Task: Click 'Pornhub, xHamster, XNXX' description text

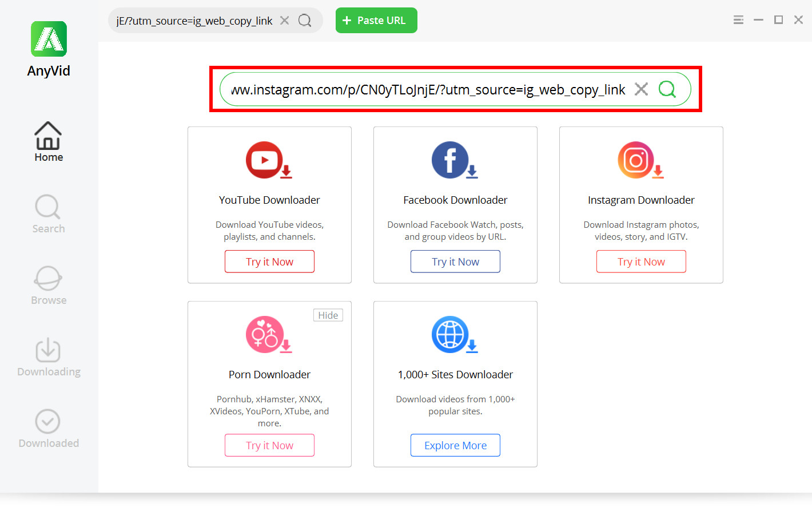Action: (x=269, y=411)
